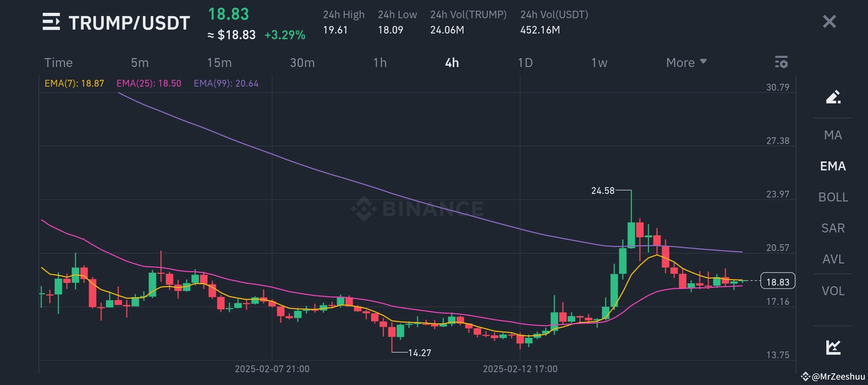Image resolution: width=868 pixels, height=385 pixels.
Task: Select the 1h interval tab
Action: point(380,62)
